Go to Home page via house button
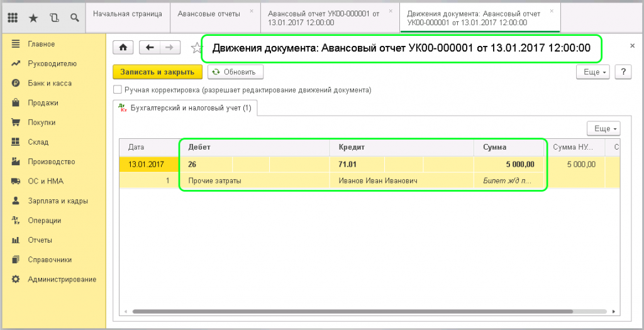 (x=123, y=48)
